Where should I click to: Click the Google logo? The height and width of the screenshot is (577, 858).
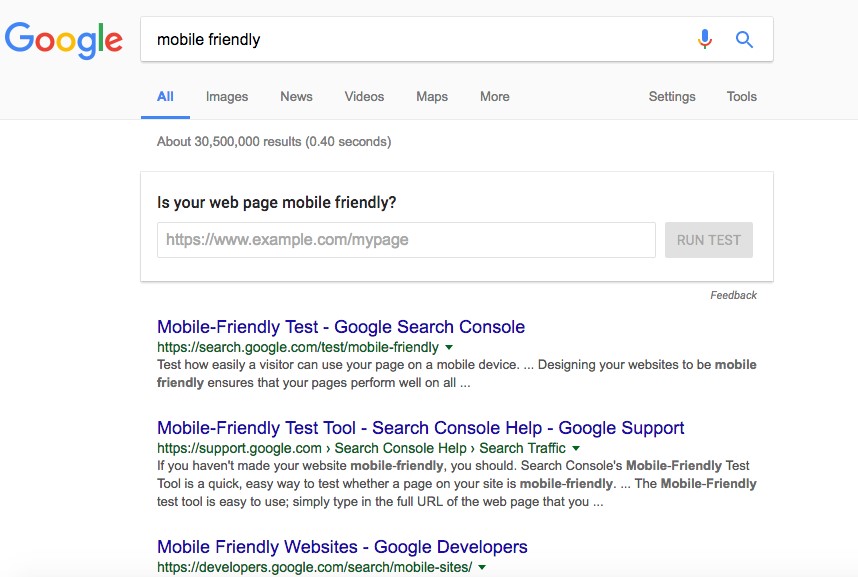64,40
